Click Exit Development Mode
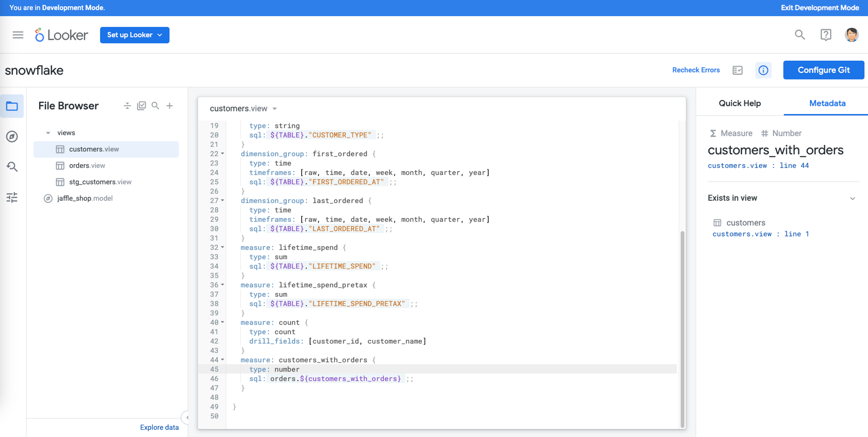This screenshot has width=868, height=437. tap(820, 8)
